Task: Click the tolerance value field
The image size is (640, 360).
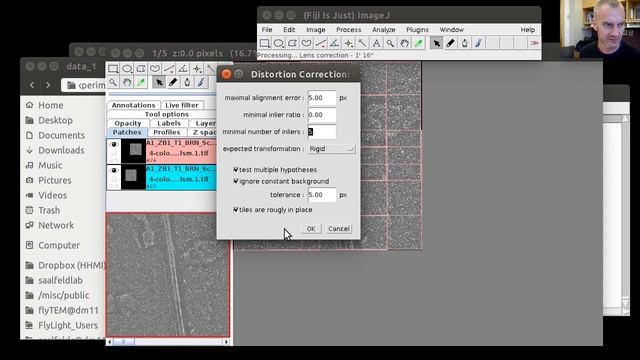Action: (322, 195)
